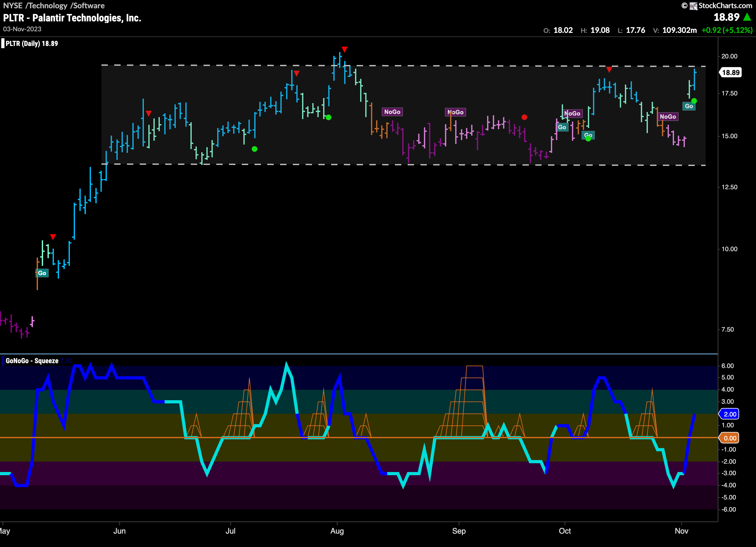Click the open value O: 18.02
This screenshot has width=756, height=547.
[x=558, y=30]
